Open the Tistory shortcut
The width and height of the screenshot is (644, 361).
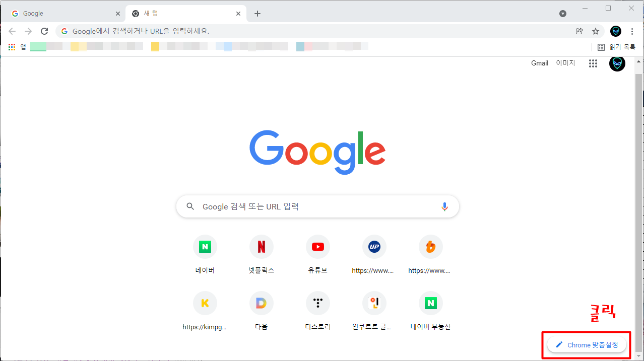[318, 311]
